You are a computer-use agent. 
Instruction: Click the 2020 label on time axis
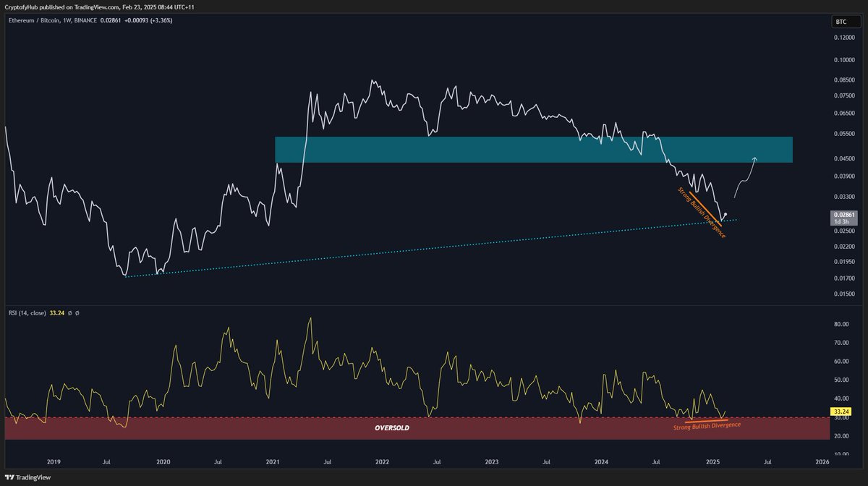[x=163, y=461]
